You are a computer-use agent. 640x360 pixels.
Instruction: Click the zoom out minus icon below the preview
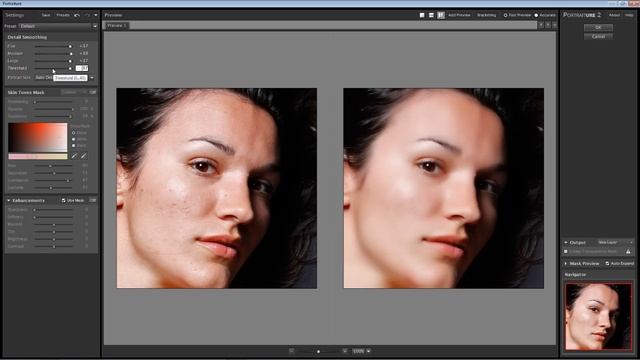291,351
